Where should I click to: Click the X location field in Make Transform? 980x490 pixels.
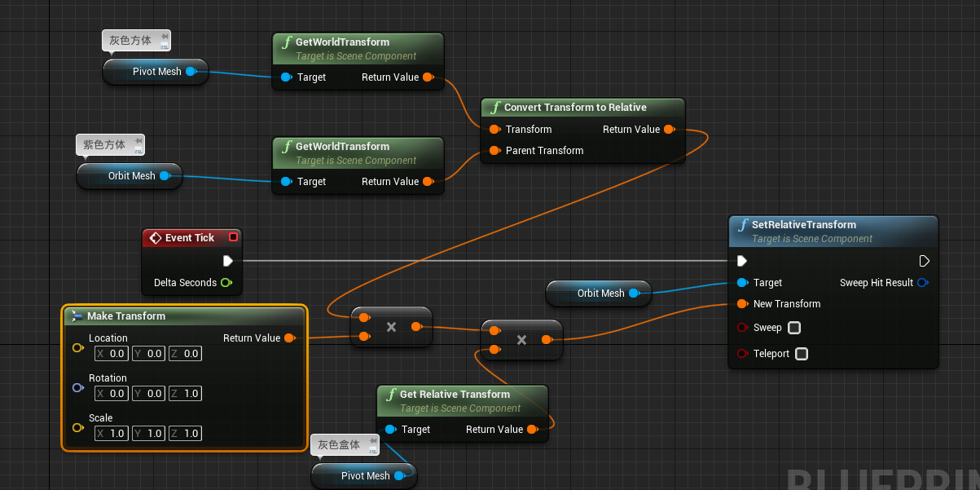point(111,353)
